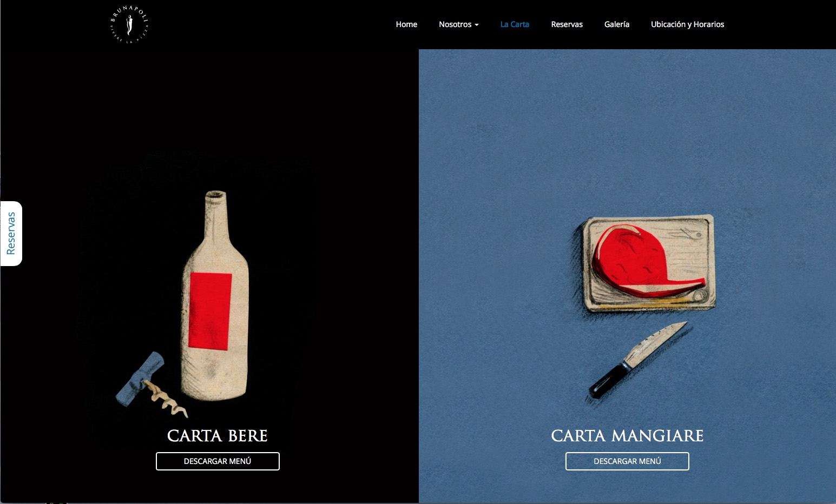Select the La Carta nav item
The width and height of the screenshot is (836, 504).
pyautogui.click(x=515, y=24)
